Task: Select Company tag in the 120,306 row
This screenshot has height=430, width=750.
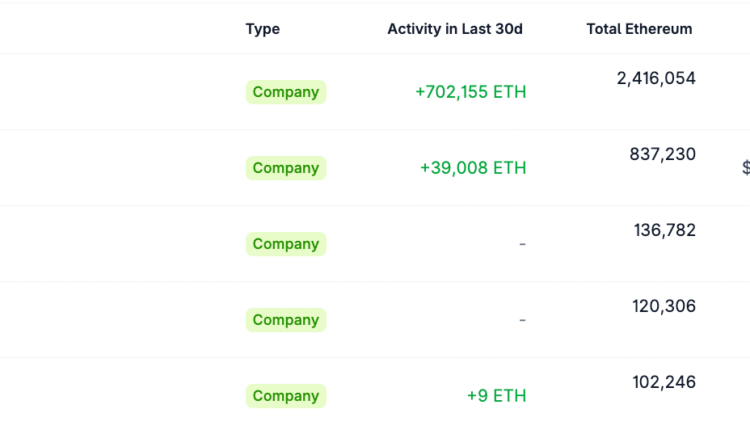Action: pyautogui.click(x=286, y=320)
